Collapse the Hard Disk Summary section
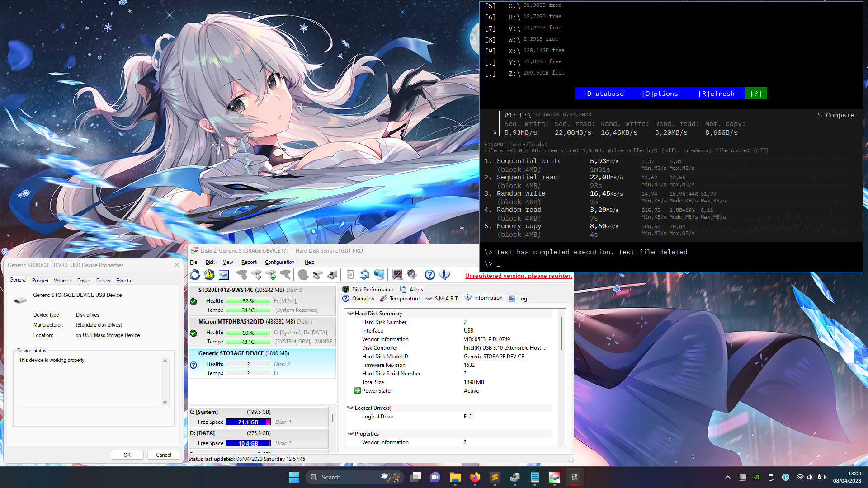Image resolution: width=868 pixels, height=488 pixels. [350, 313]
